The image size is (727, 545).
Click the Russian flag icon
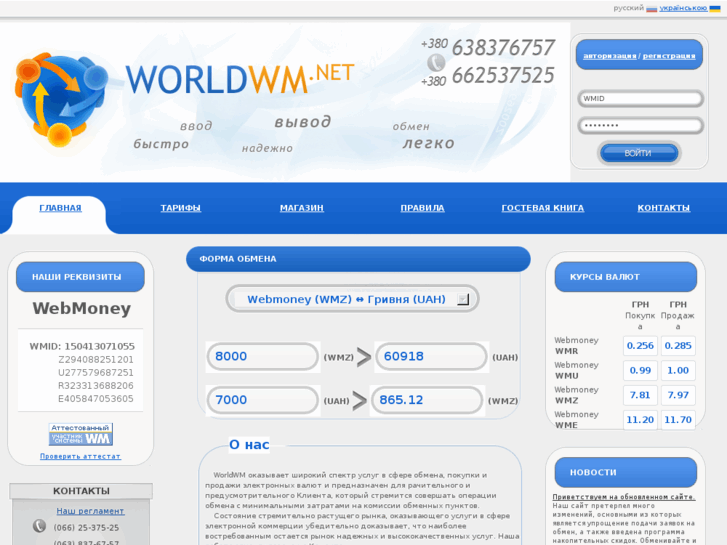[651, 9]
